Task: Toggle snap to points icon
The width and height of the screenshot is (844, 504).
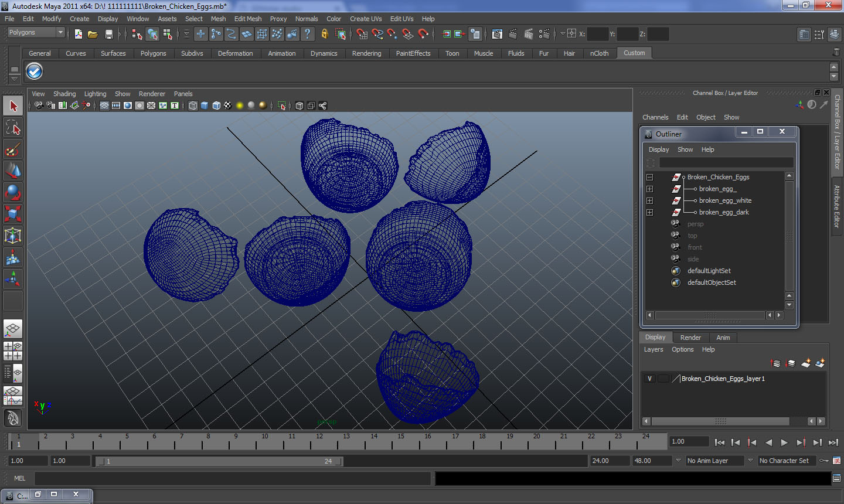Action: click(393, 34)
